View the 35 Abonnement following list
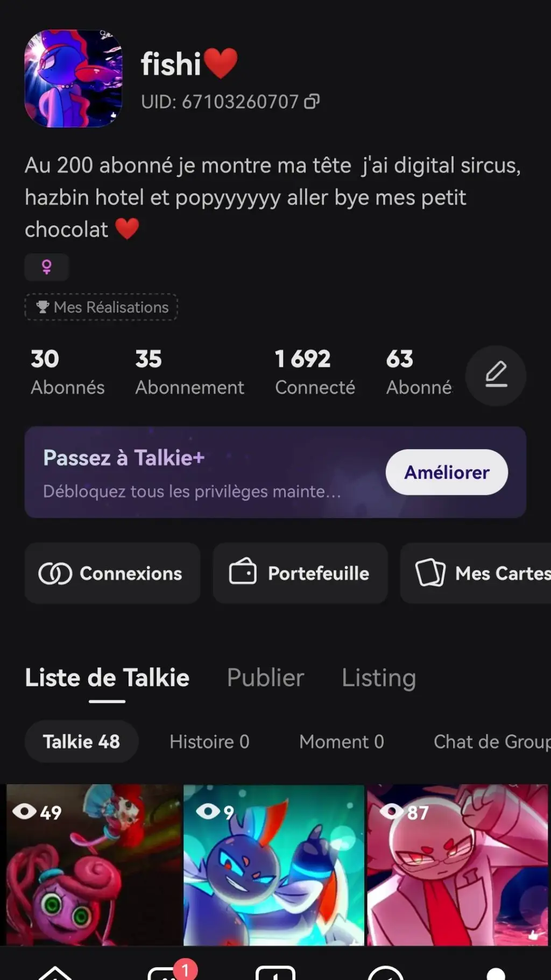551x980 pixels. (x=189, y=372)
